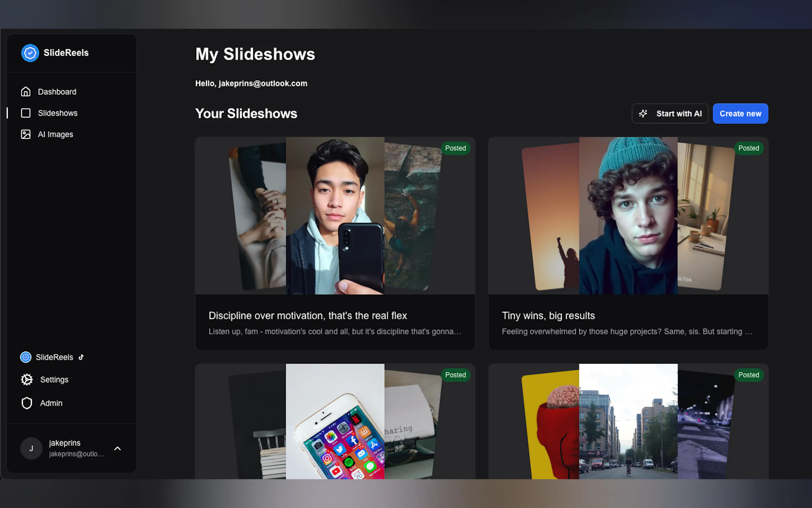Image resolution: width=812 pixels, height=508 pixels.
Task: Click the SlideReels logo icon
Action: [30, 53]
